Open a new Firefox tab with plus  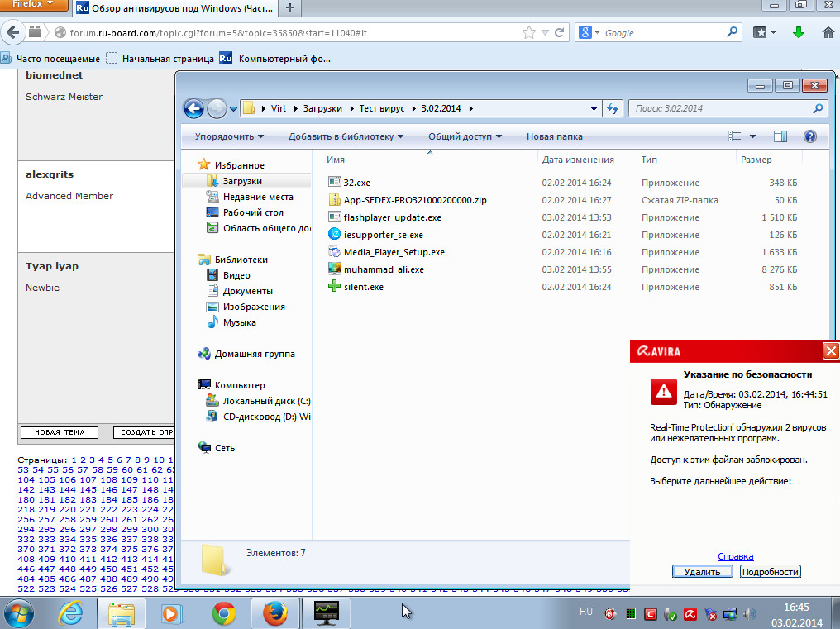[290, 8]
